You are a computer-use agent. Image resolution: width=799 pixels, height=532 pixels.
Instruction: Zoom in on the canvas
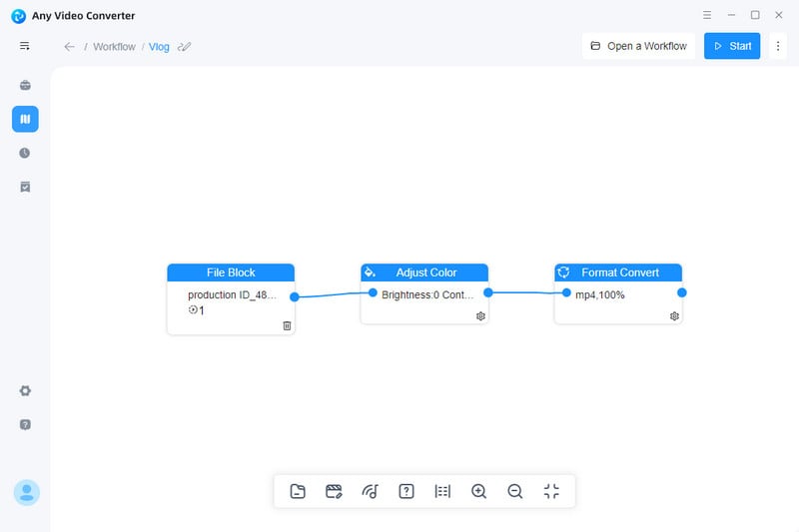click(x=478, y=491)
